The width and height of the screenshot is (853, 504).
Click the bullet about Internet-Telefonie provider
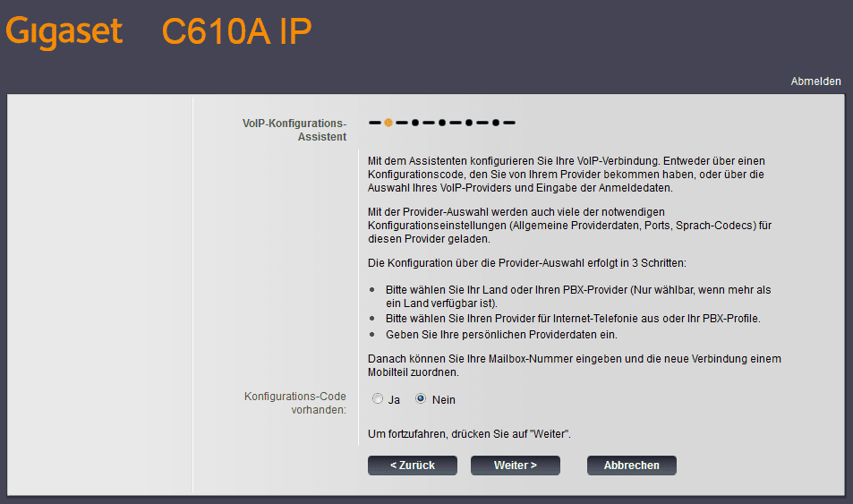point(573,319)
